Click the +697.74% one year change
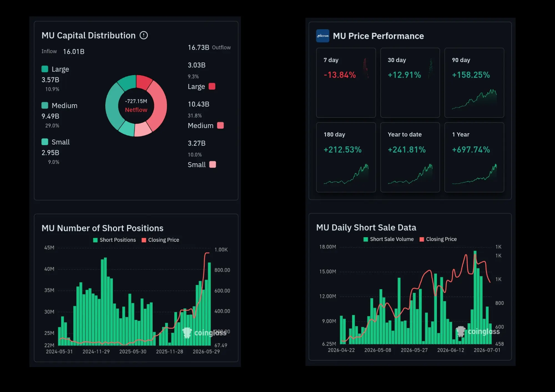555x392 pixels. (471, 150)
